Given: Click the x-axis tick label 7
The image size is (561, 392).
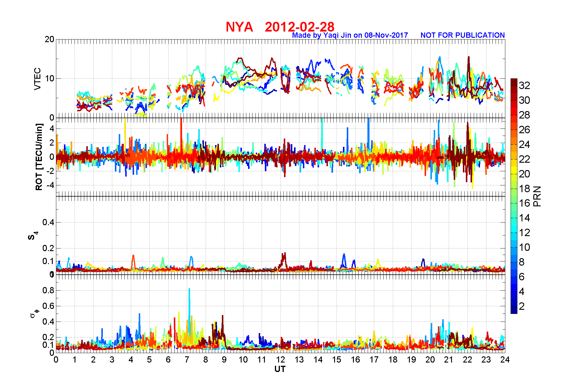Looking at the screenshot, I should (187, 359).
